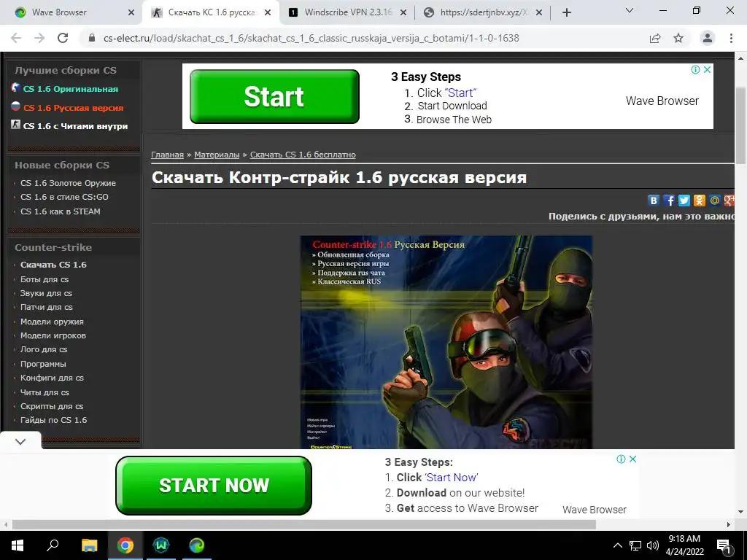This screenshot has height=560, width=747.
Task: Share via Mail.ru @ icon
Action: coord(715,201)
